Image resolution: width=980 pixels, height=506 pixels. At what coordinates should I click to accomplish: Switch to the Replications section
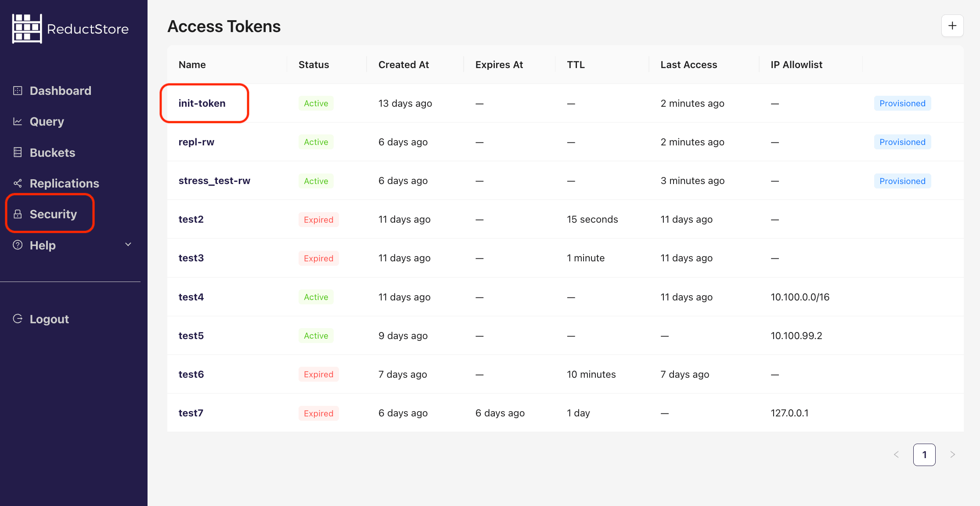64,183
